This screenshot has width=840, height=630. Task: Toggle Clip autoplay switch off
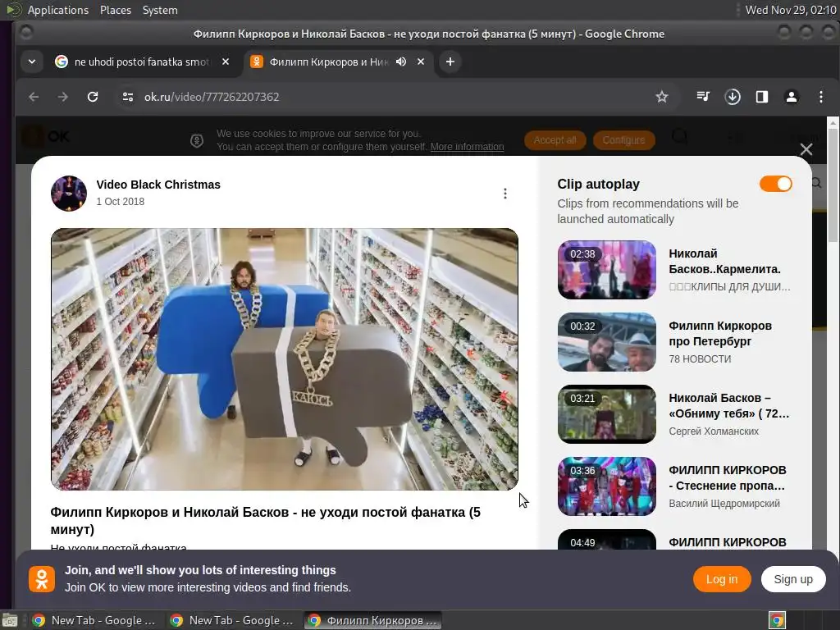[775, 184]
